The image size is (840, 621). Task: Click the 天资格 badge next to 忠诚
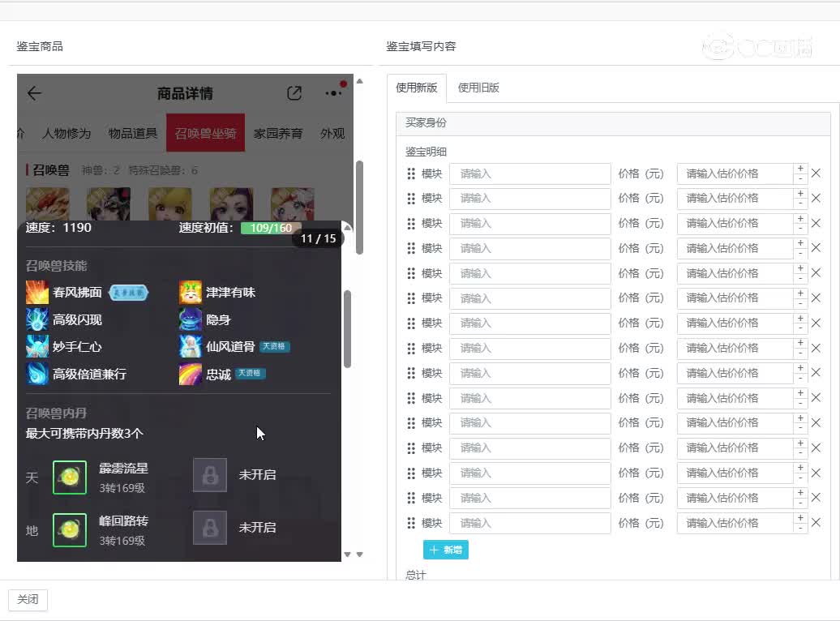pyautogui.click(x=251, y=373)
